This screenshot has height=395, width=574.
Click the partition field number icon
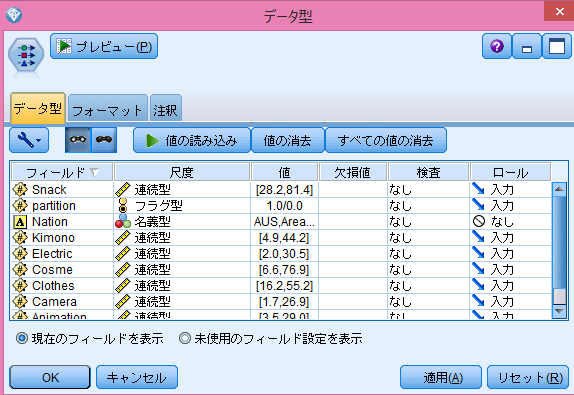pyautogui.click(x=20, y=206)
